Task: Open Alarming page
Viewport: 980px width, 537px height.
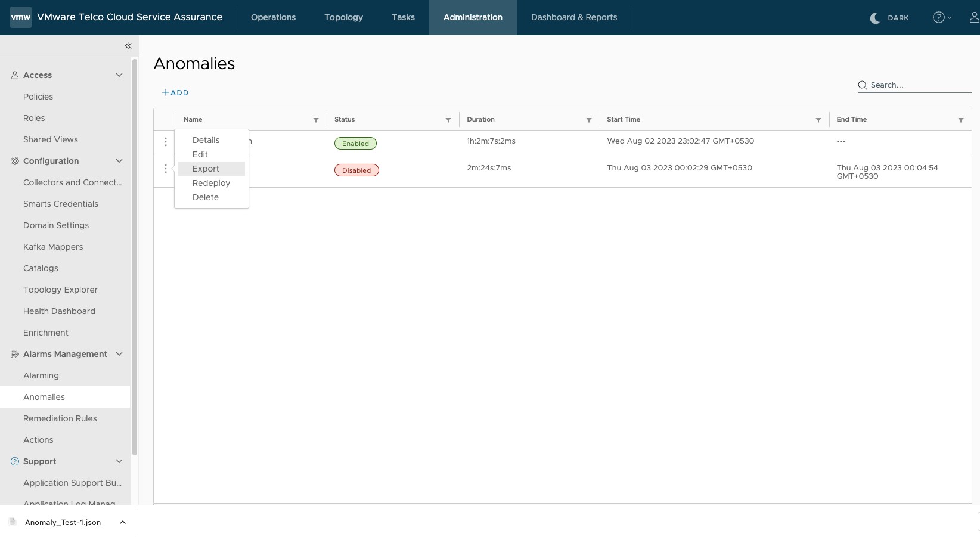Action: tap(41, 375)
